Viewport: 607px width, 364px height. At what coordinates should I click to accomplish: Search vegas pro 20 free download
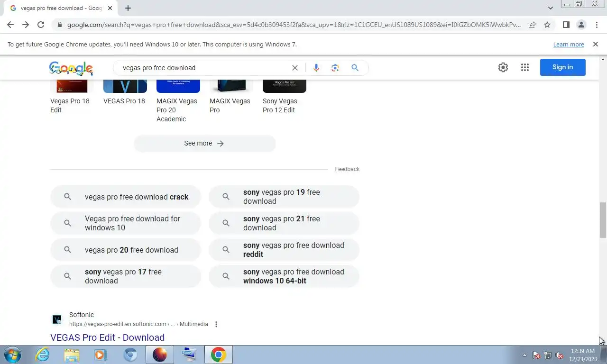point(126,250)
